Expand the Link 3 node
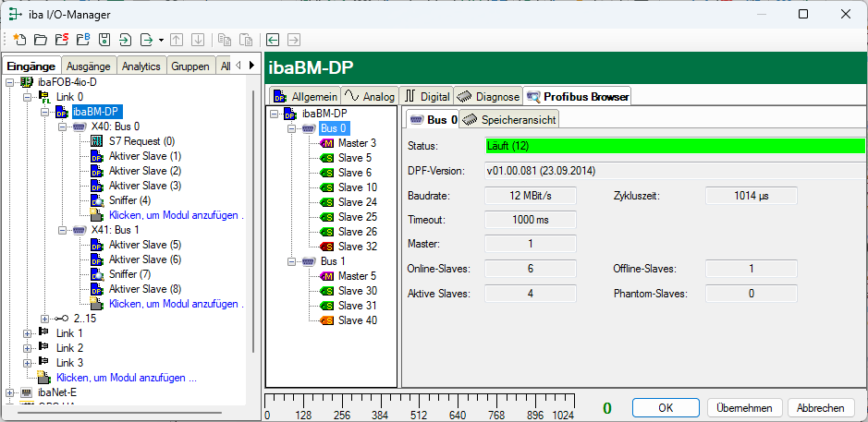868x422 pixels. (x=27, y=363)
